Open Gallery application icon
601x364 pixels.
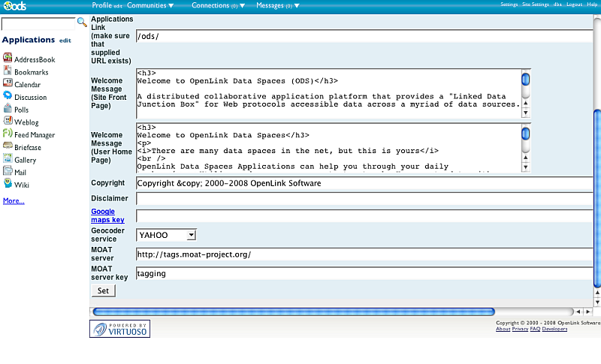[x=8, y=158]
